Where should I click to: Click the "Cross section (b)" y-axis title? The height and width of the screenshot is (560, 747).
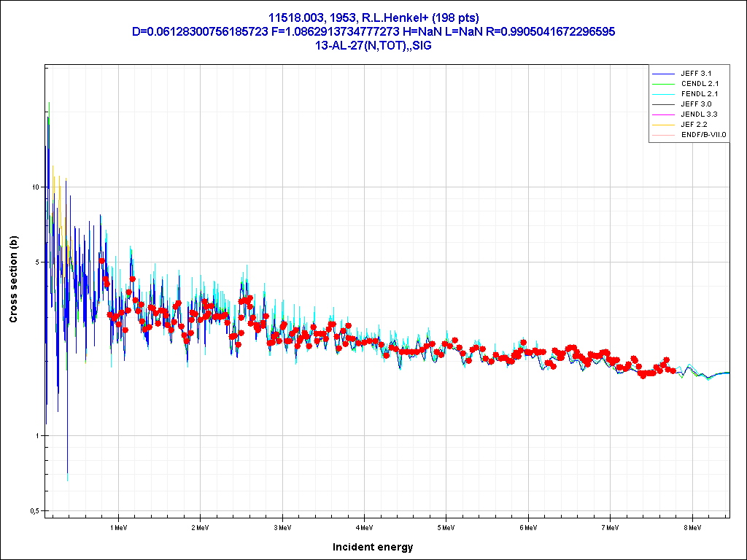(13, 279)
